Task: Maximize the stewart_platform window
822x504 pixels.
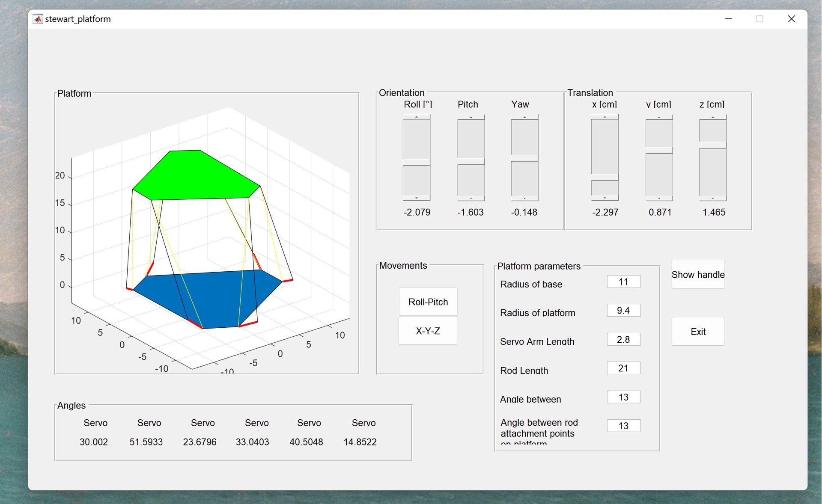Action: (x=759, y=19)
